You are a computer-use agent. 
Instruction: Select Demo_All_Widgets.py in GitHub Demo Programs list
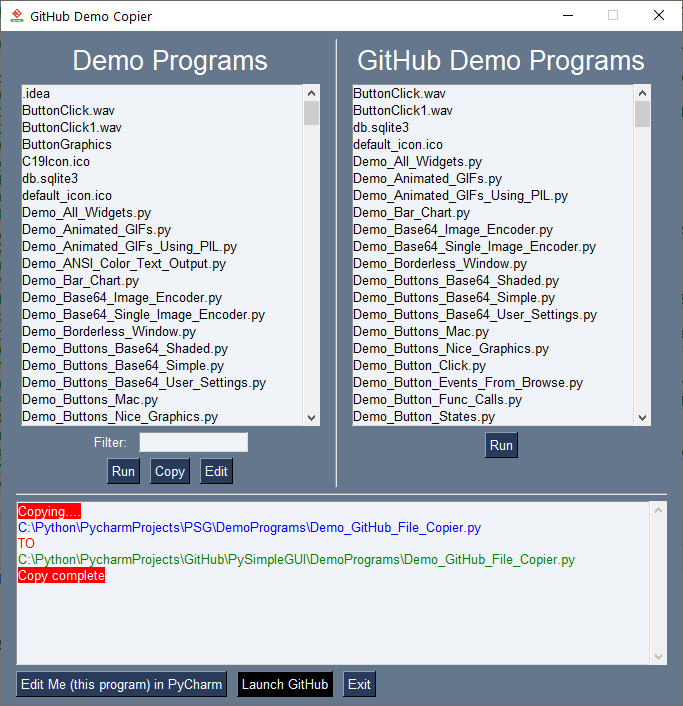[x=493, y=162]
